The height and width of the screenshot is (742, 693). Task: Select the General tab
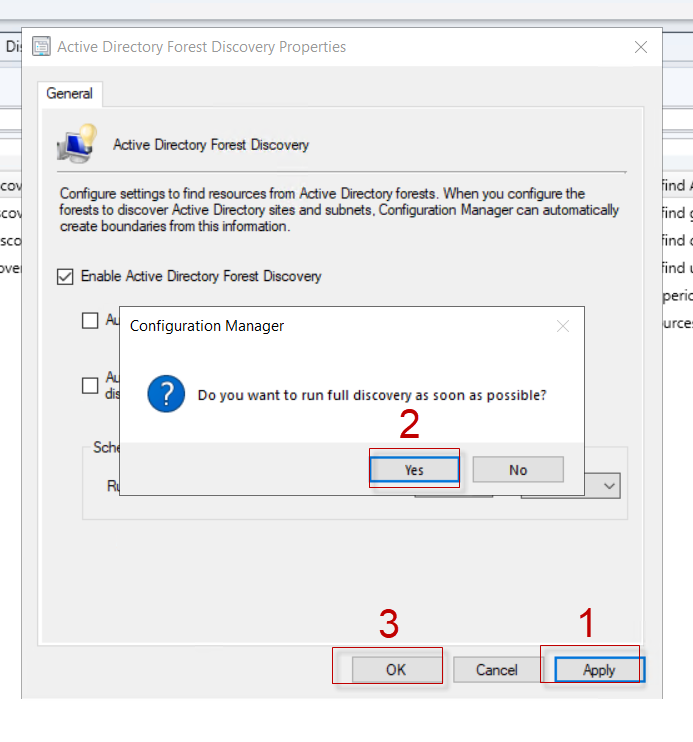pos(70,93)
